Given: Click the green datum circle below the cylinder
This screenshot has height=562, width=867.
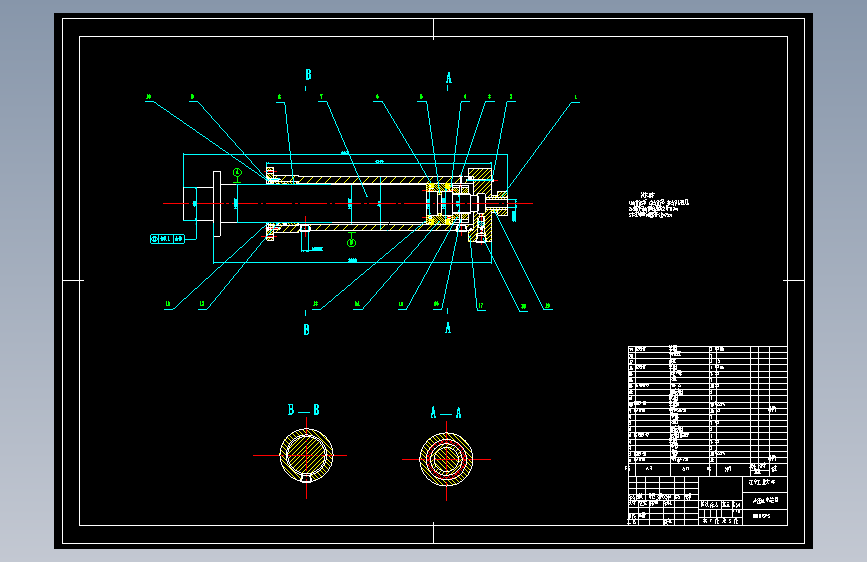Looking at the screenshot, I should point(351,242).
